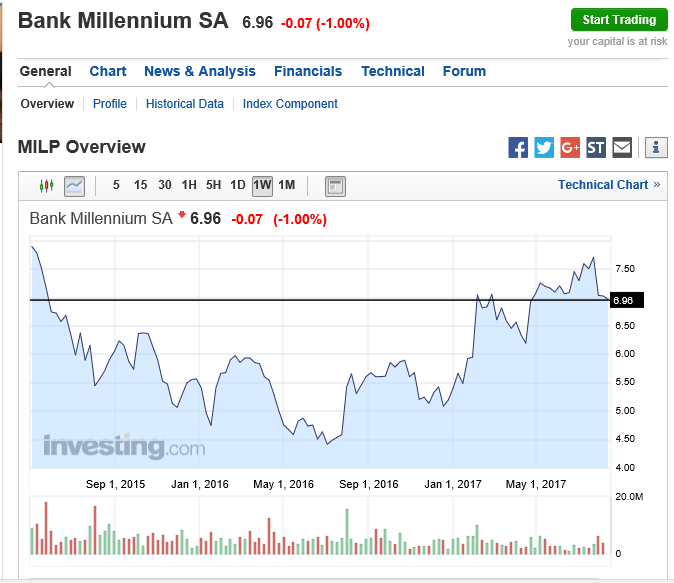Screen dimensions: 674x583
Task: Choose the 1H chart interval
Action: pos(189,185)
